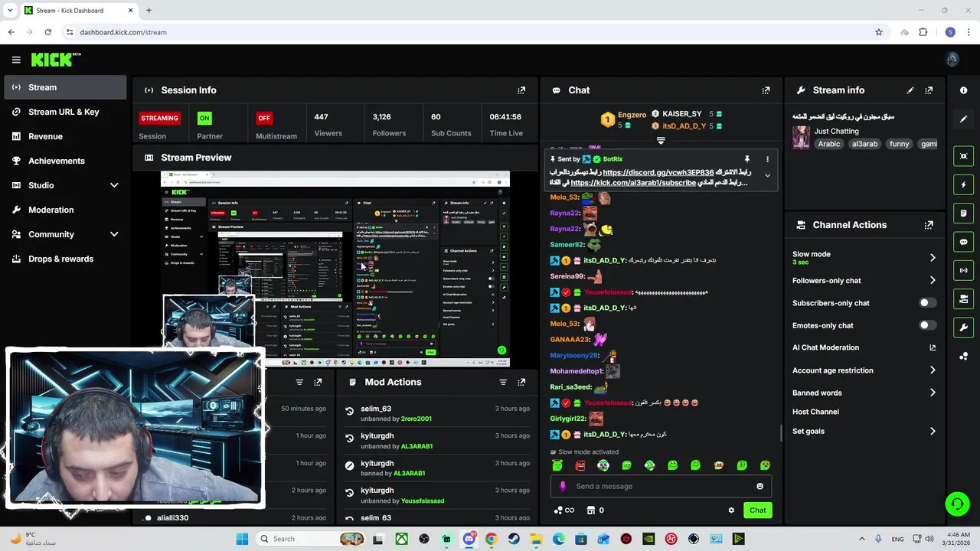Toggle the broadcast signal widget in right rail
The width and height of the screenshot is (980, 551).
click(x=963, y=270)
